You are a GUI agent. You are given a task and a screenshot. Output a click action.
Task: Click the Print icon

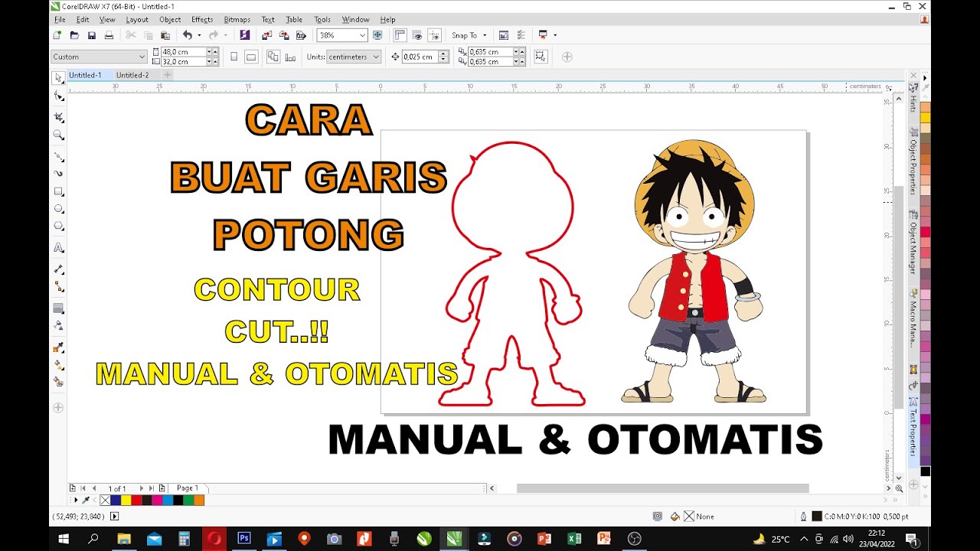(109, 35)
